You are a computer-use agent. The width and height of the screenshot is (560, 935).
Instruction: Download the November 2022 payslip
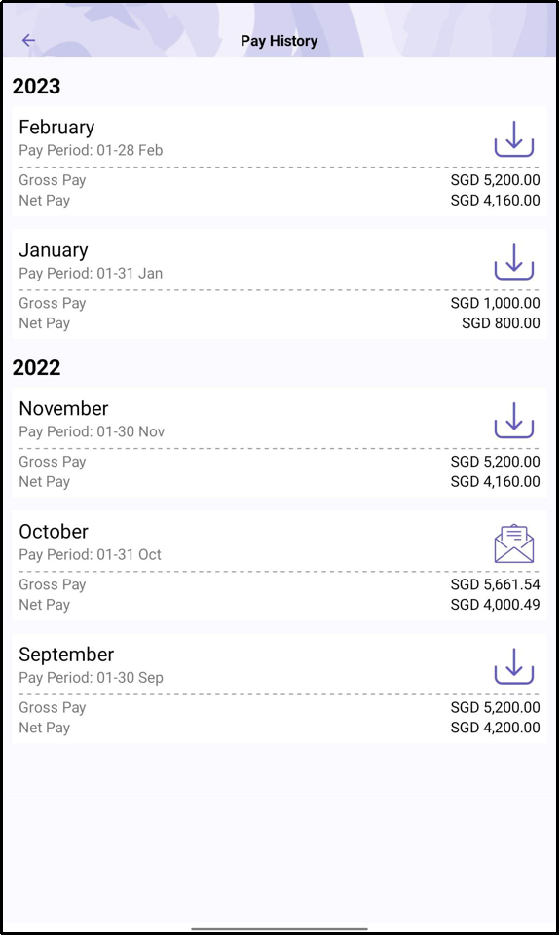(x=513, y=421)
